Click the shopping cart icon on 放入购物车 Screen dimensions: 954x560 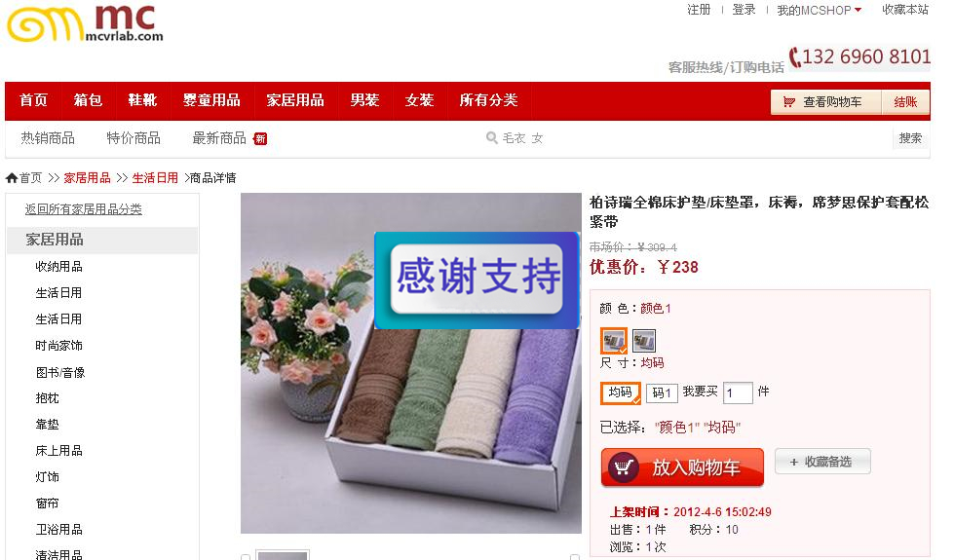[623, 467]
